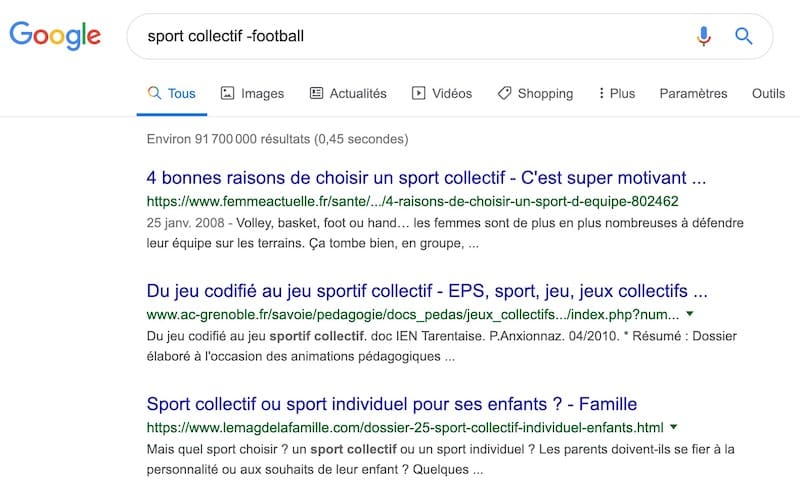Screen dimensions: 800x487
Task: Click the three-dot Plus menu icon
Action: 601,93
